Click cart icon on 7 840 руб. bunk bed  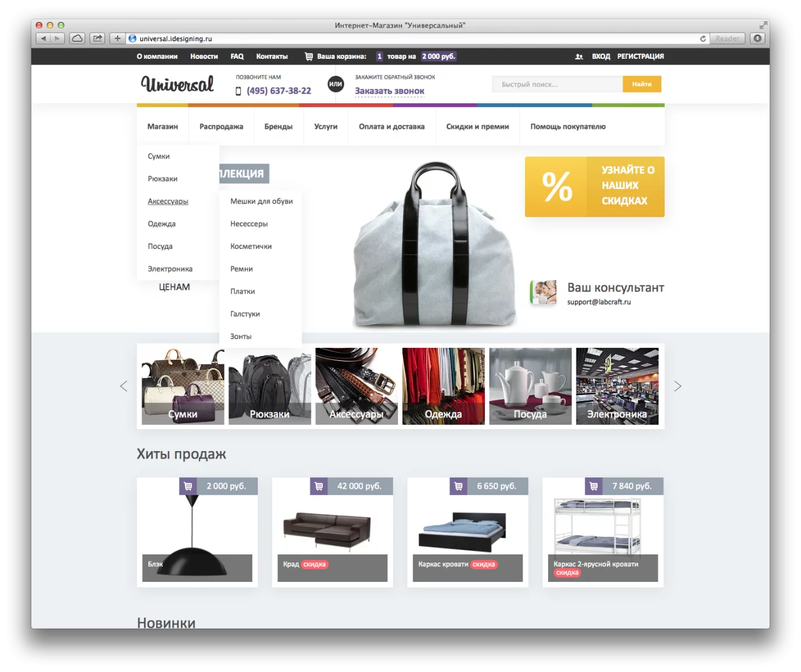[x=594, y=486]
